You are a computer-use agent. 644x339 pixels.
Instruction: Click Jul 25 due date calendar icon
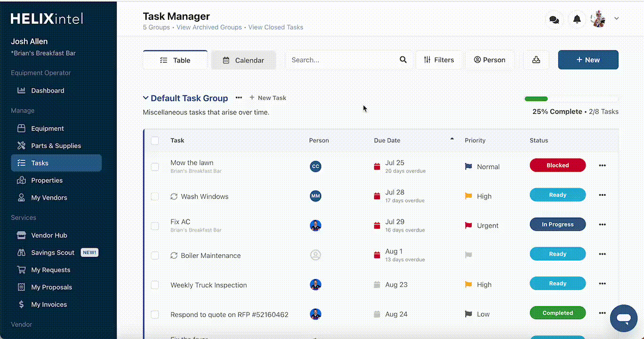click(377, 167)
